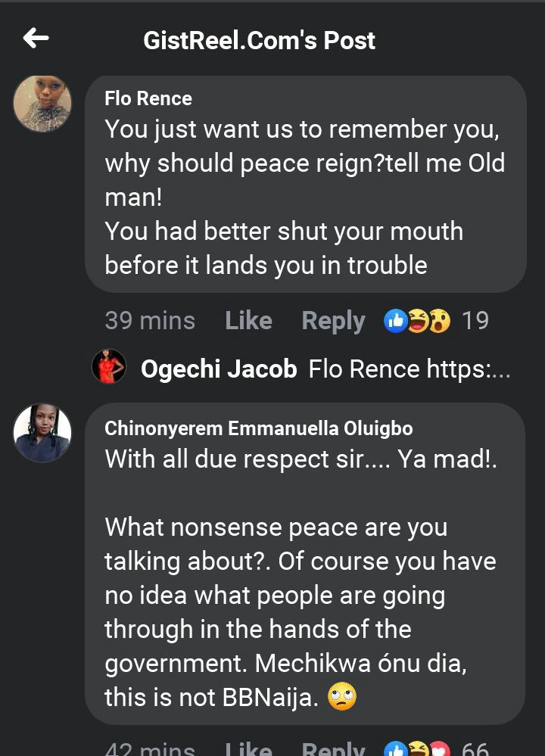
Task: Tap Flo Rence's comment bubble text
Action: click(303, 197)
